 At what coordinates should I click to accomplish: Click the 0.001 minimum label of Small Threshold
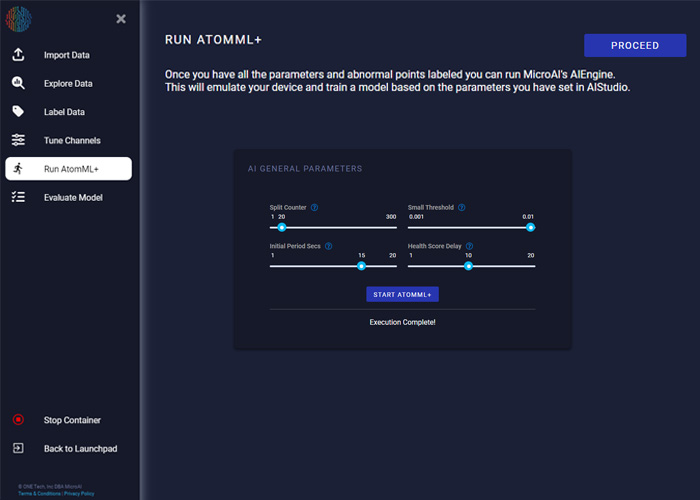417,217
